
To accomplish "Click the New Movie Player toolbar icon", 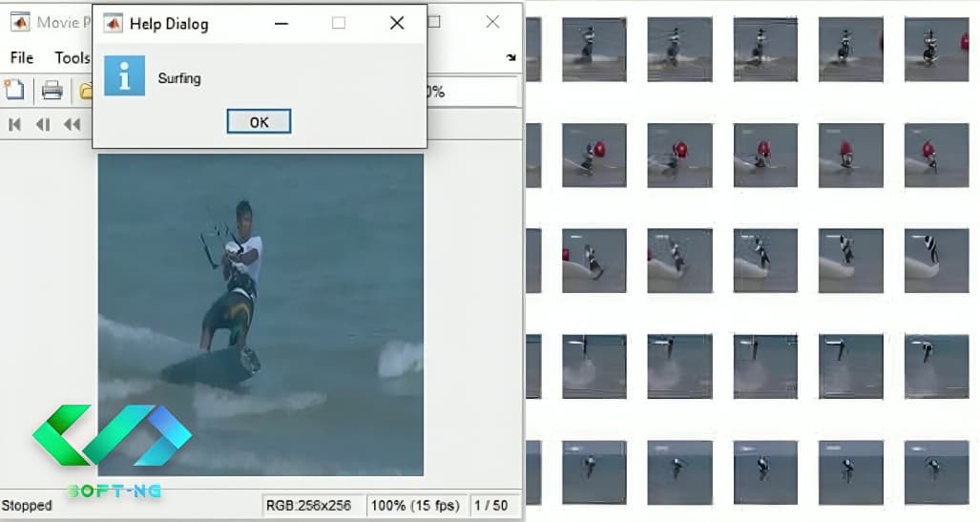I will (x=13, y=90).
